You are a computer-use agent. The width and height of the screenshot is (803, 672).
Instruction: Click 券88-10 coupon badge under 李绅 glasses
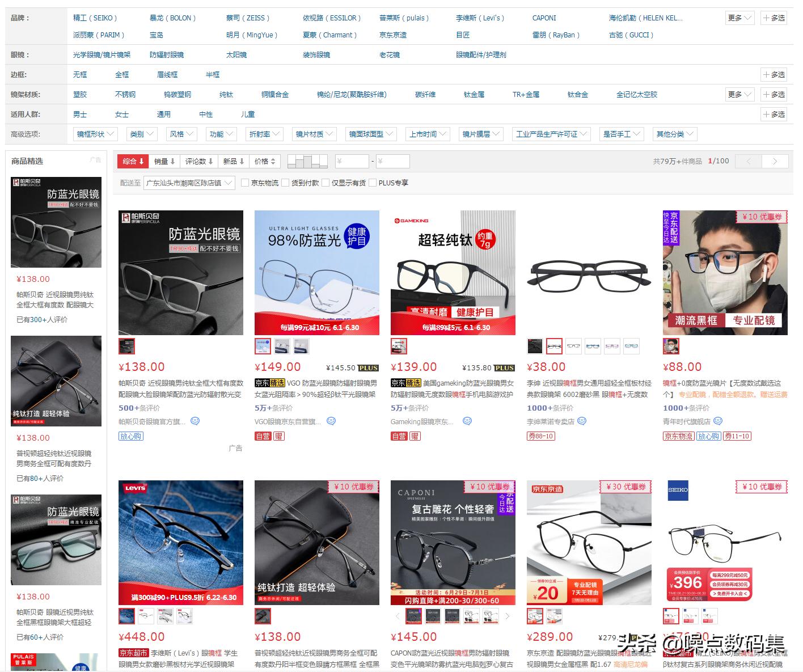[541, 436]
